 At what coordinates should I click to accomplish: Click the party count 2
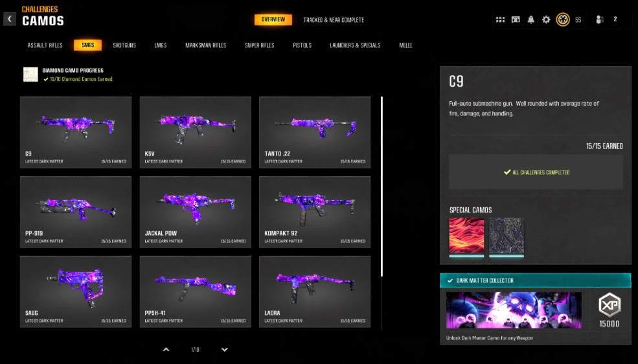tap(615, 19)
